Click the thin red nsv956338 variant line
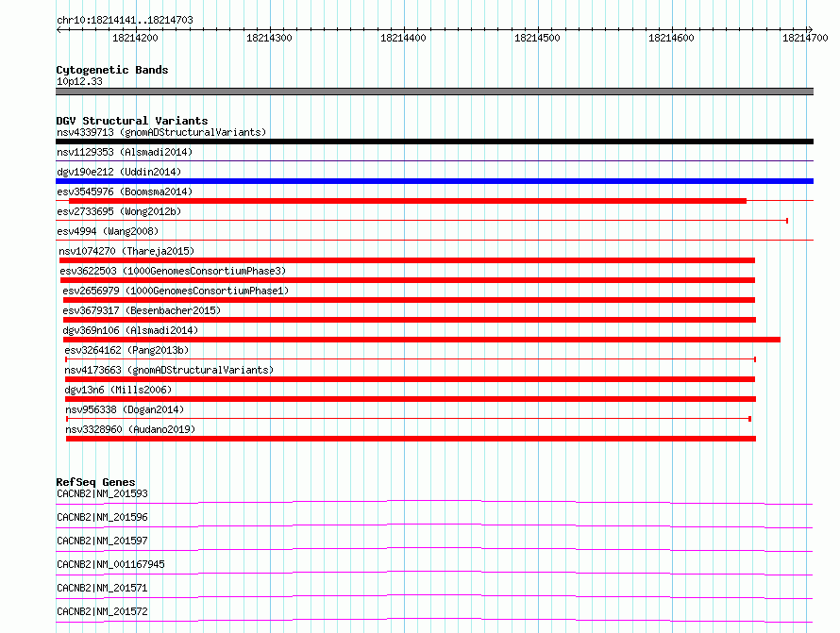840x633 pixels. [x=409, y=419]
